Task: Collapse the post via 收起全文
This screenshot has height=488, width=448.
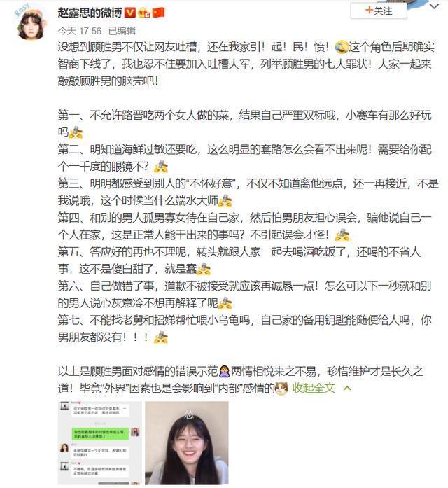Action: (x=314, y=388)
